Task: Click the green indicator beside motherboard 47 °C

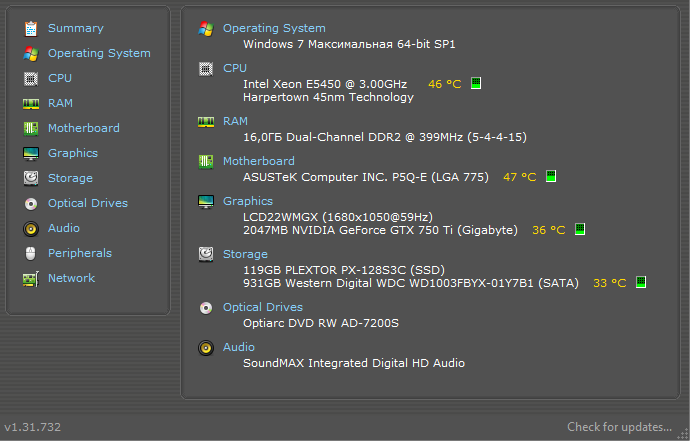Action: point(551,177)
